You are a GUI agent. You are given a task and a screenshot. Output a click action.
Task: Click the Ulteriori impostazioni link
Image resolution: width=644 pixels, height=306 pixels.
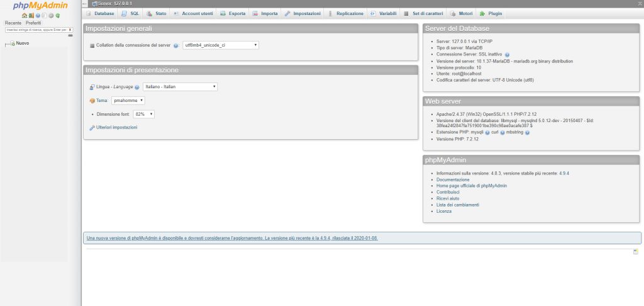click(116, 128)
